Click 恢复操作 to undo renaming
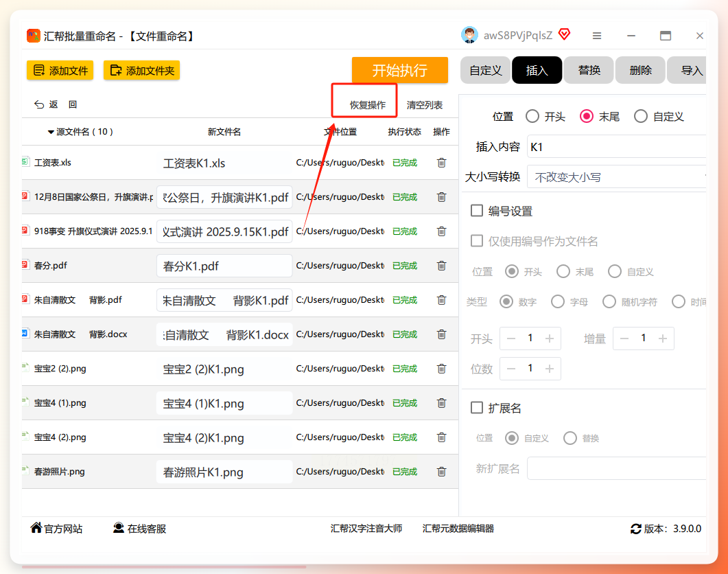This screenshot has height=574, width=728. 368,105
